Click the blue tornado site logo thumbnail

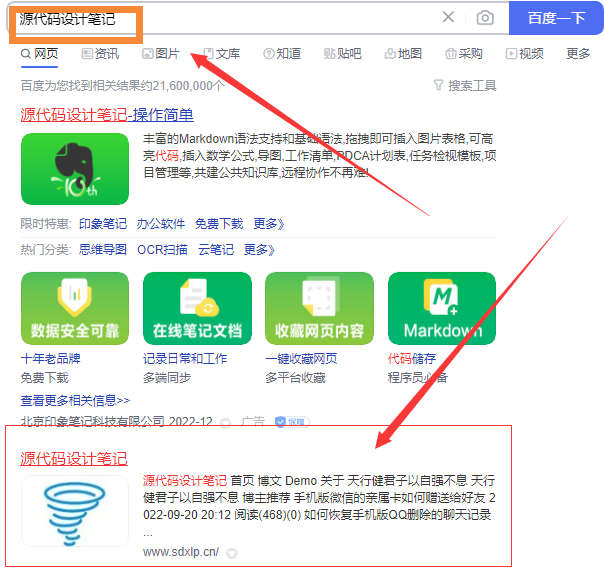(x=75, y=512)
